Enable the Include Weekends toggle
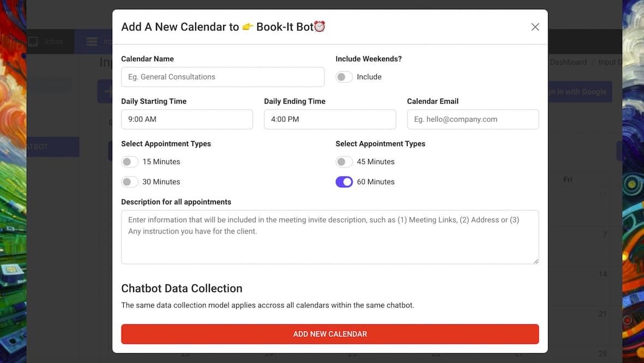 click(x=344, y=77)
